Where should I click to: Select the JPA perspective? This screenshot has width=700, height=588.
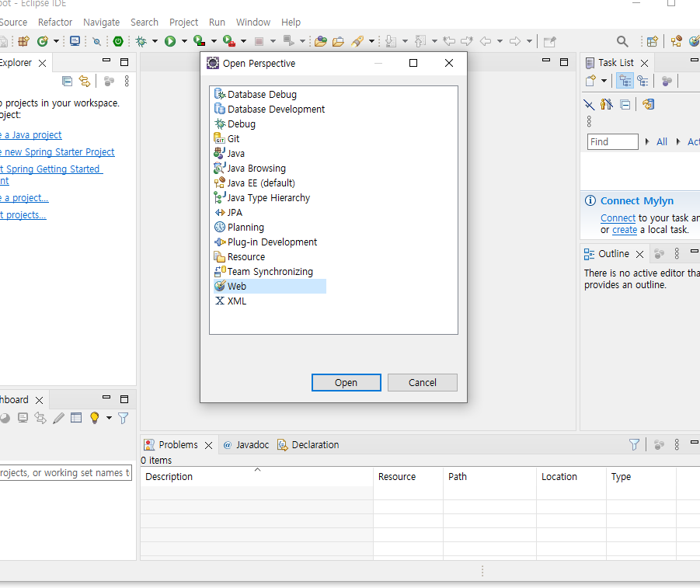(228, 212)
